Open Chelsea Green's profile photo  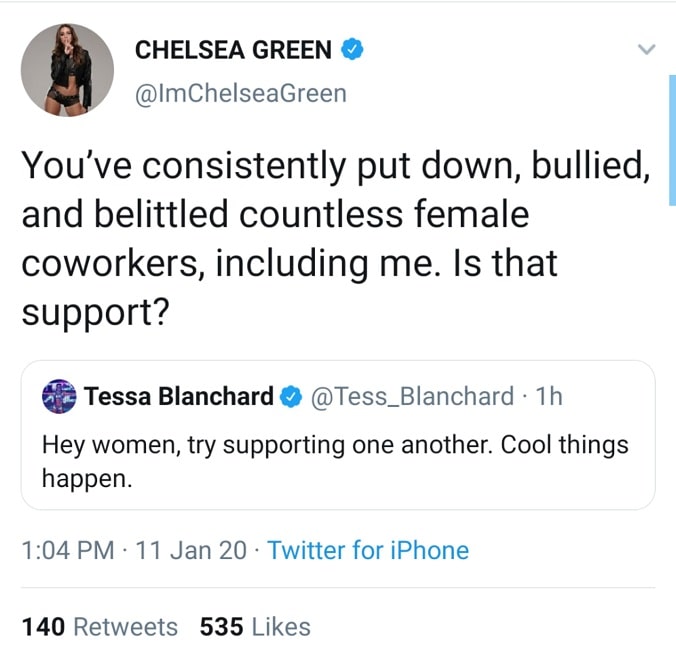point(68,69)
